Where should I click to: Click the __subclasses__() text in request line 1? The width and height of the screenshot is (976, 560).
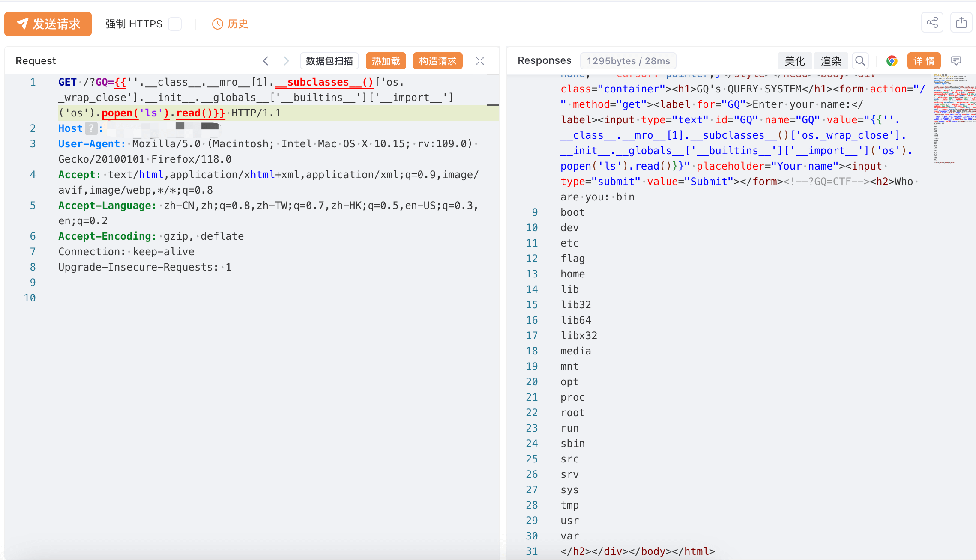tap(324, 82)
